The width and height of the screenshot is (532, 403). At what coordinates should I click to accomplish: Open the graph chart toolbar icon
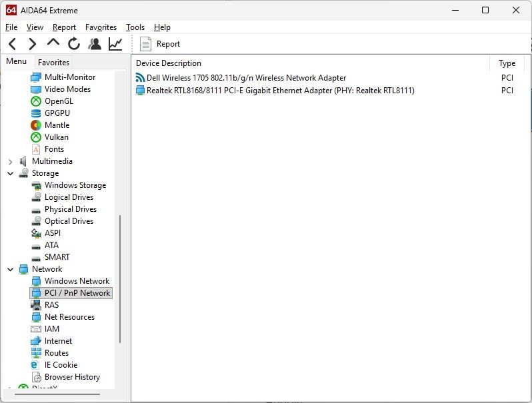[115, 44]
